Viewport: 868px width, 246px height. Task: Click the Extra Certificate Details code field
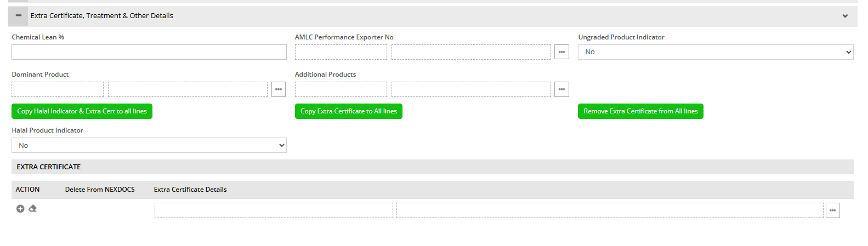274,210
